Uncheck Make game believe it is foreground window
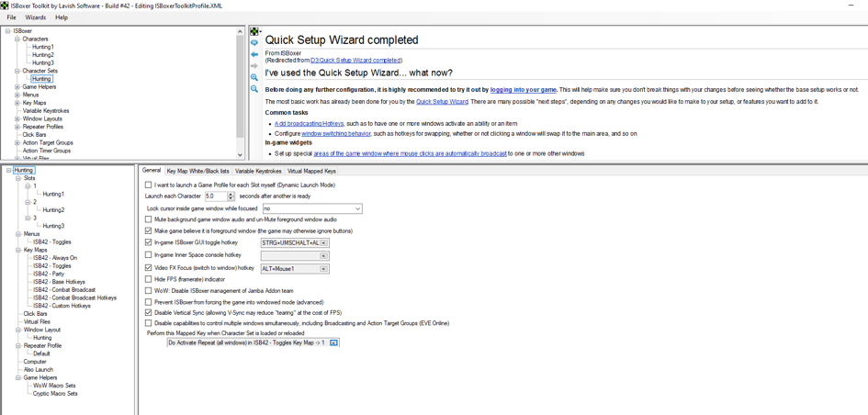The image size is (868, 415). tap(148, 230)
